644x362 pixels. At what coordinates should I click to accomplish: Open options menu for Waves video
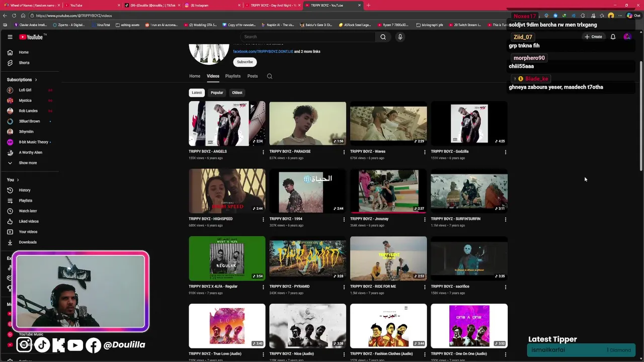[425, 152]
